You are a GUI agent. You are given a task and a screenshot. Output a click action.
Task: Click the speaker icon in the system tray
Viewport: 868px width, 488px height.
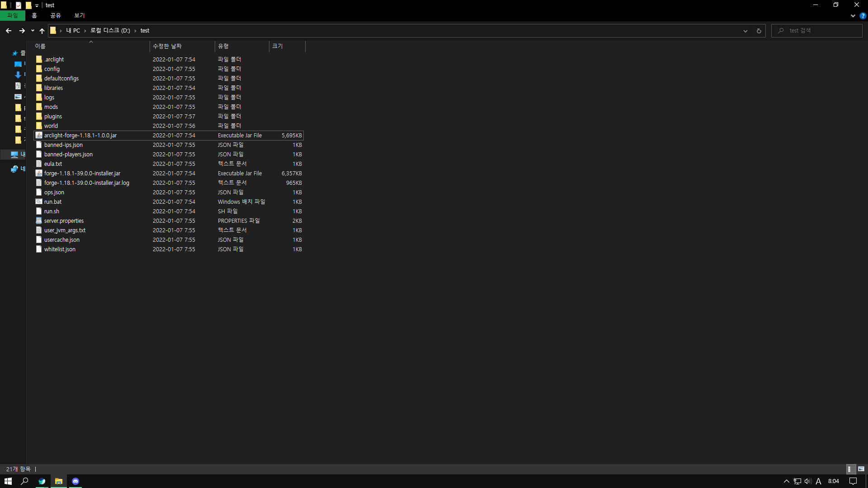click(x=808, y=481)
